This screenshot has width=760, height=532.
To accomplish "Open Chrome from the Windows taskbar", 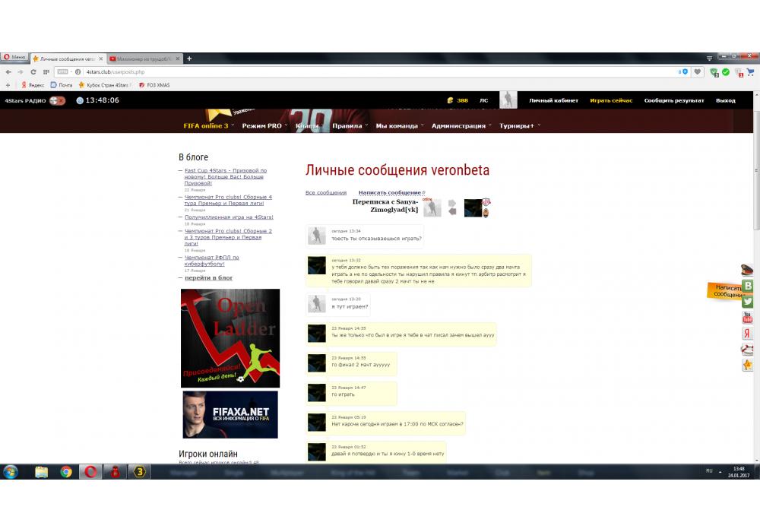I will pos(66,471).
